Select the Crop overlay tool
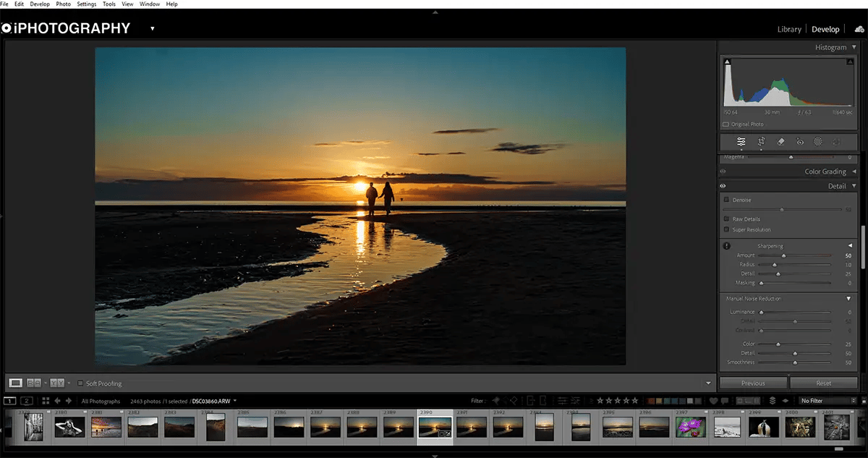This screenshot has height=458, width=868. point(761,142)
